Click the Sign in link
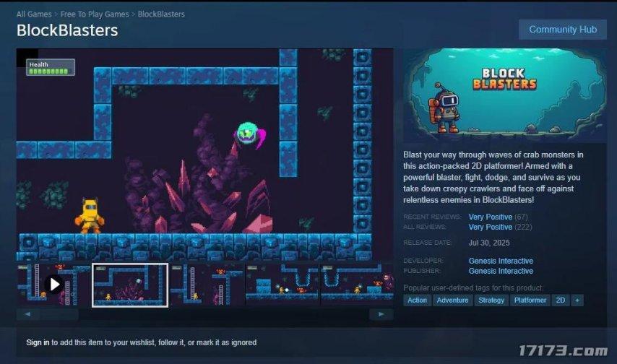The width and height of the screenshot is (617, 364). (x=38, y=342)
